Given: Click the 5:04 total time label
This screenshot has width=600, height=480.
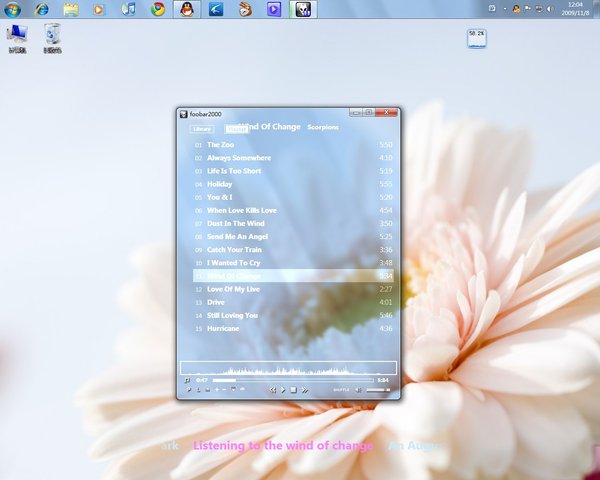Looking at the screenshot, I should (x=383, y=380).
